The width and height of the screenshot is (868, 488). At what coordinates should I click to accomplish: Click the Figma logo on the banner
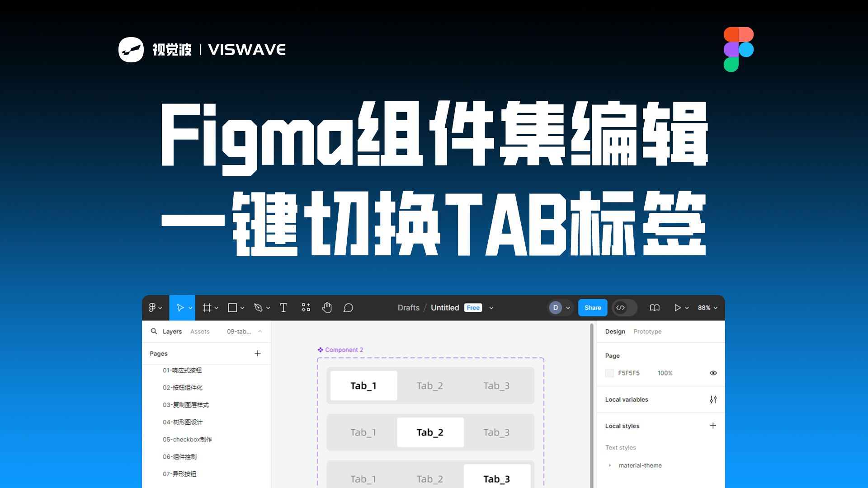tap(738, 49)
